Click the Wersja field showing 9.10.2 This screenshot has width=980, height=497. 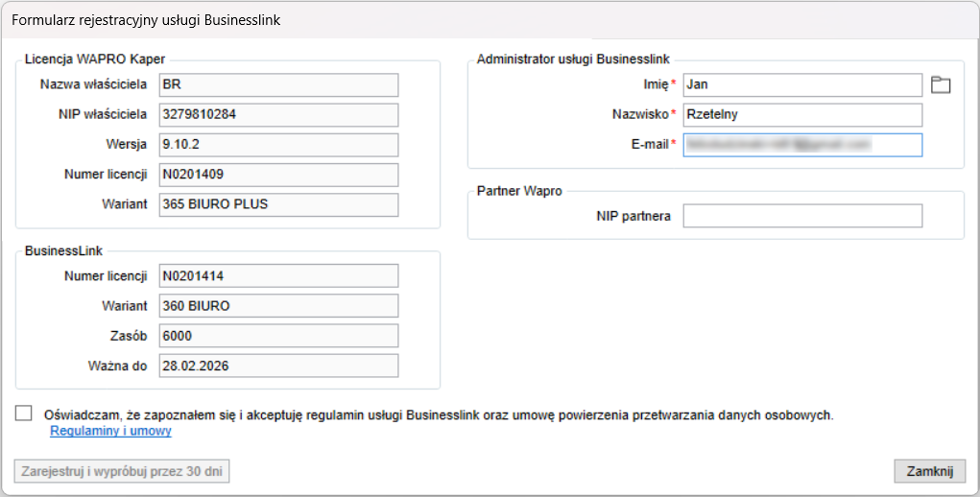pos(277,145)
